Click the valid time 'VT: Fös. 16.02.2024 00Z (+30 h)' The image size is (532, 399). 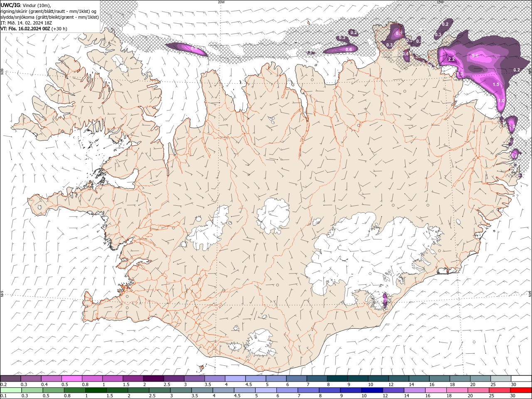pos(34,29)
